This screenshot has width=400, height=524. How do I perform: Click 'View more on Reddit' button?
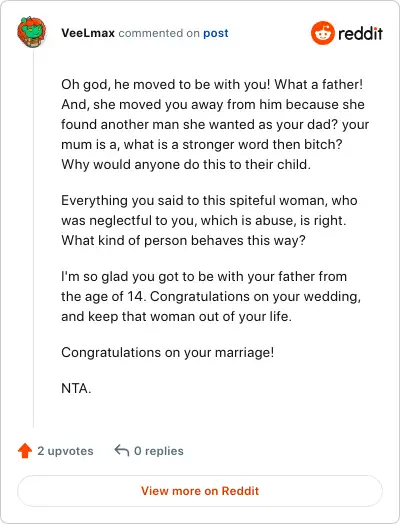pos(200,491)
